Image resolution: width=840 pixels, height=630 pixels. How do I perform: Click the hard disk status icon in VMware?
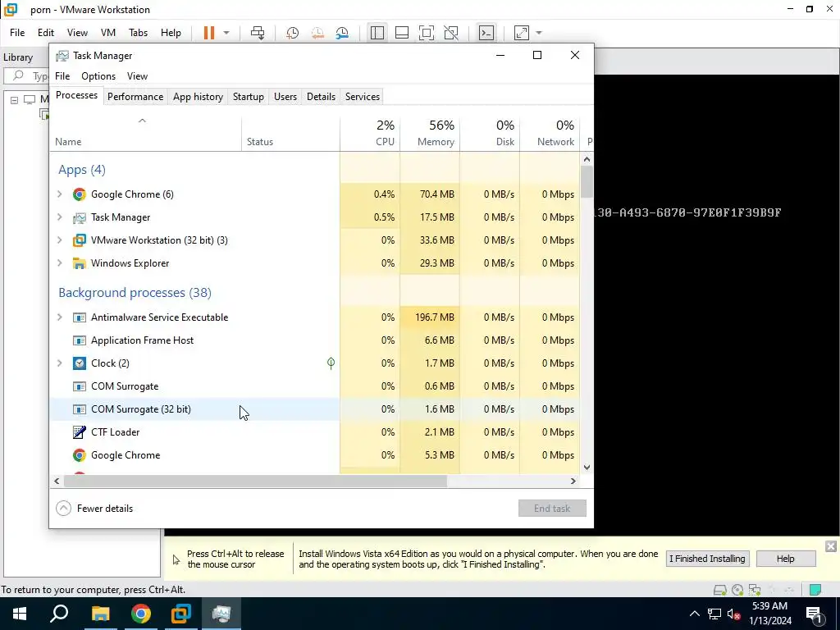tap(720, 590)
